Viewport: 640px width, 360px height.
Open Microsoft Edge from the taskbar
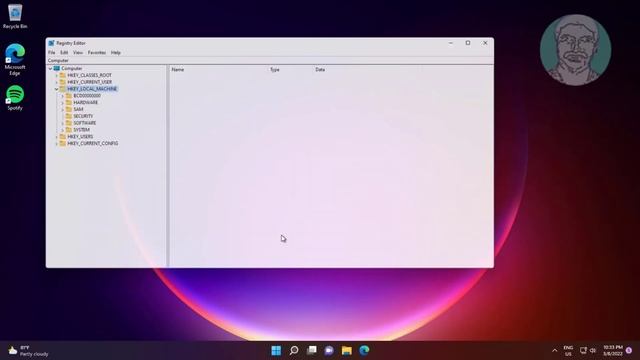(364, 351)
